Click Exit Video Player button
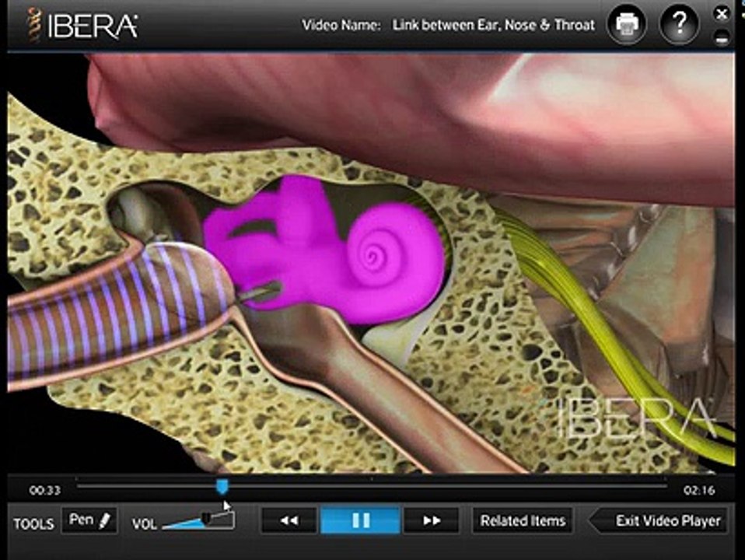745x560 pixels. click(x=659, y=520)
